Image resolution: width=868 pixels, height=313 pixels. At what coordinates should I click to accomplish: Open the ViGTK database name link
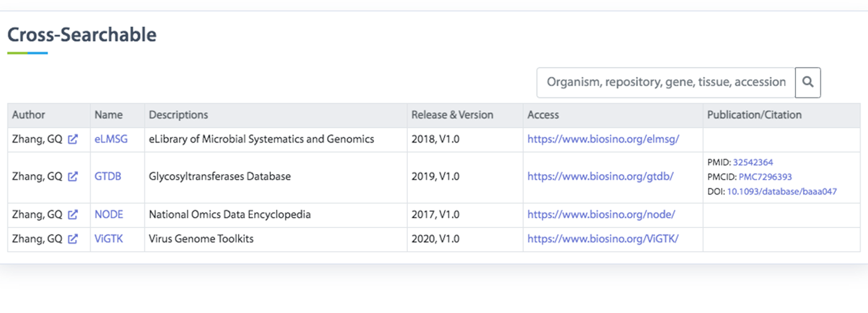pyautogui.click(x=108, y=239)
